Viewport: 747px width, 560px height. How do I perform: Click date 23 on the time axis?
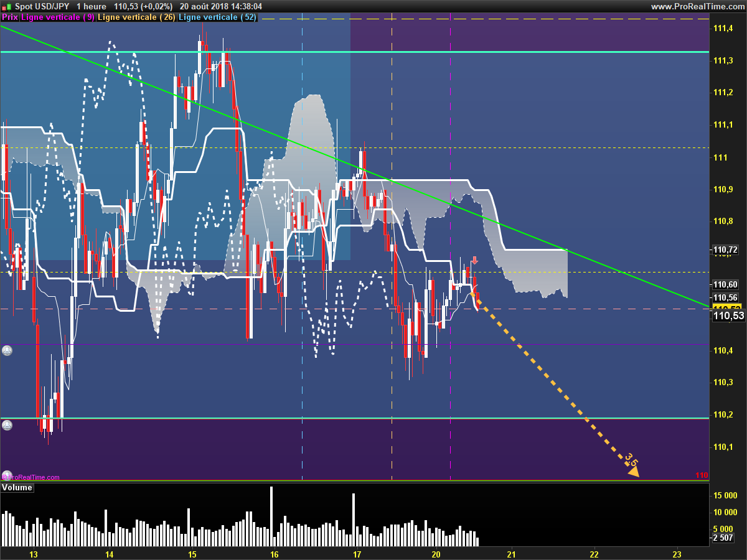[677, 554]
